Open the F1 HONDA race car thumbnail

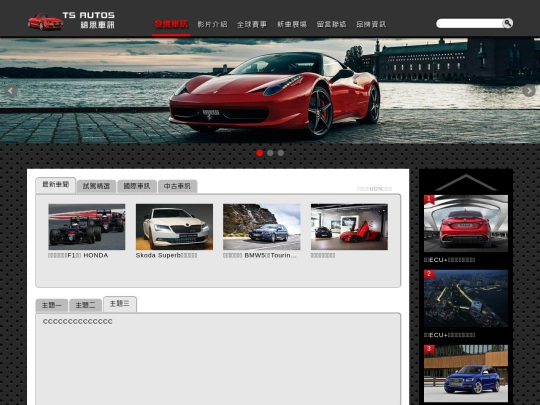point(87,227)
